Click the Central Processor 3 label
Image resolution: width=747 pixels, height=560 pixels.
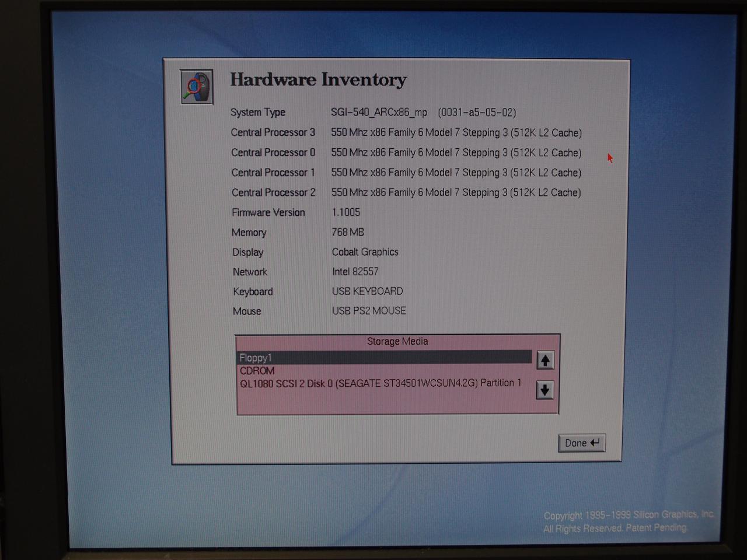273,132
